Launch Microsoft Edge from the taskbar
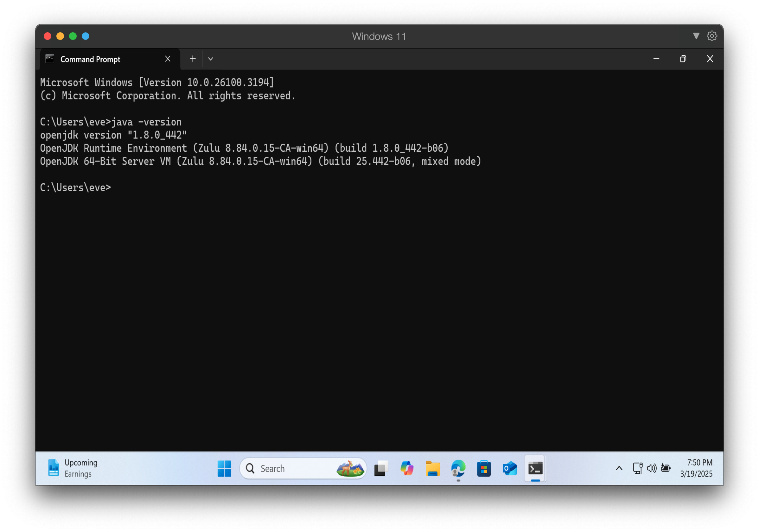 pyautogui.click(x=458, y=468)
